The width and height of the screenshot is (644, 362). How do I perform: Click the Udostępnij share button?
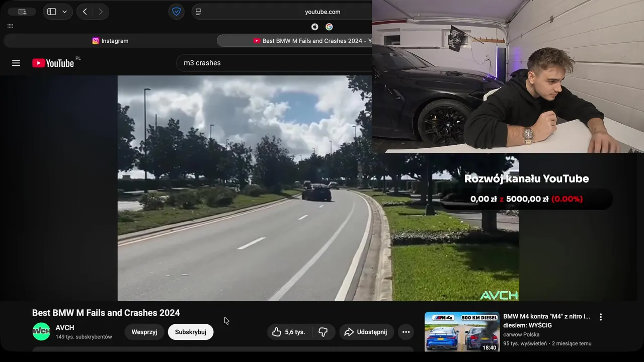[366, 332]
